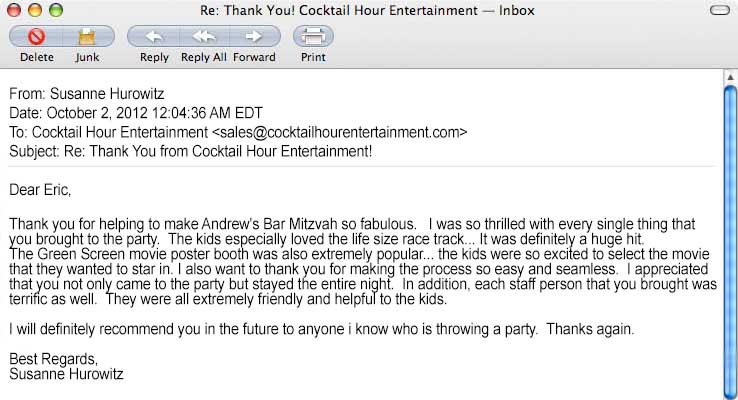Toggle toolbar visibility with the pill button

coord(717,11)
